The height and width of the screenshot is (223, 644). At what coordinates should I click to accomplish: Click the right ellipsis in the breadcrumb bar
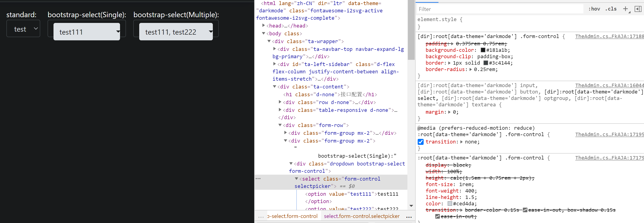(x=409, y=217)
